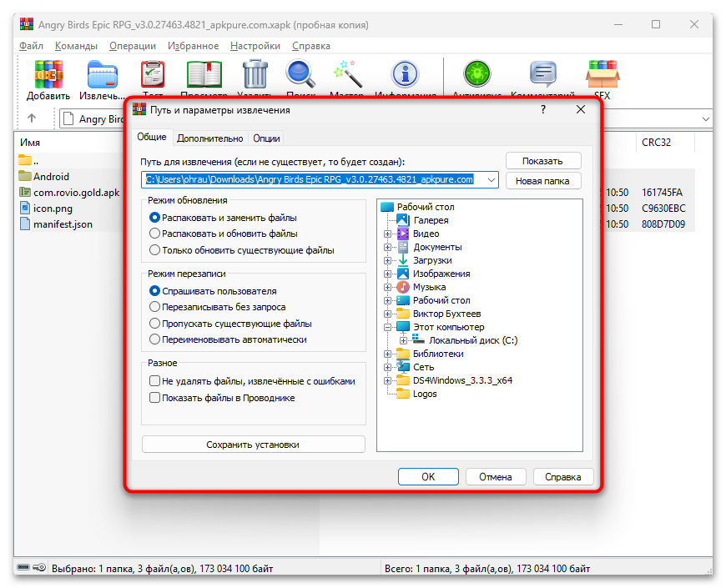Screen dimensions: 726x588
Task: Click the SFX box icon
Action: 602,74
